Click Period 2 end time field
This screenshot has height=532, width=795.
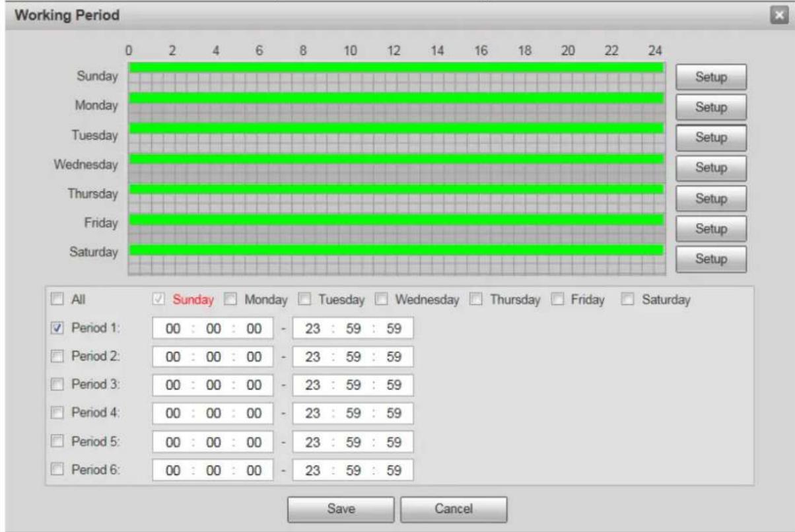[353, 357]
